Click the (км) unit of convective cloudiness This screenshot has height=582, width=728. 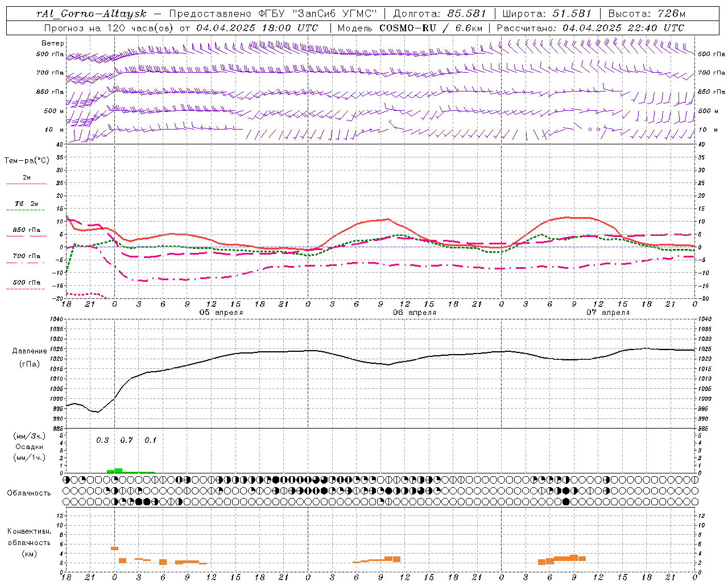tap(29, 554)
